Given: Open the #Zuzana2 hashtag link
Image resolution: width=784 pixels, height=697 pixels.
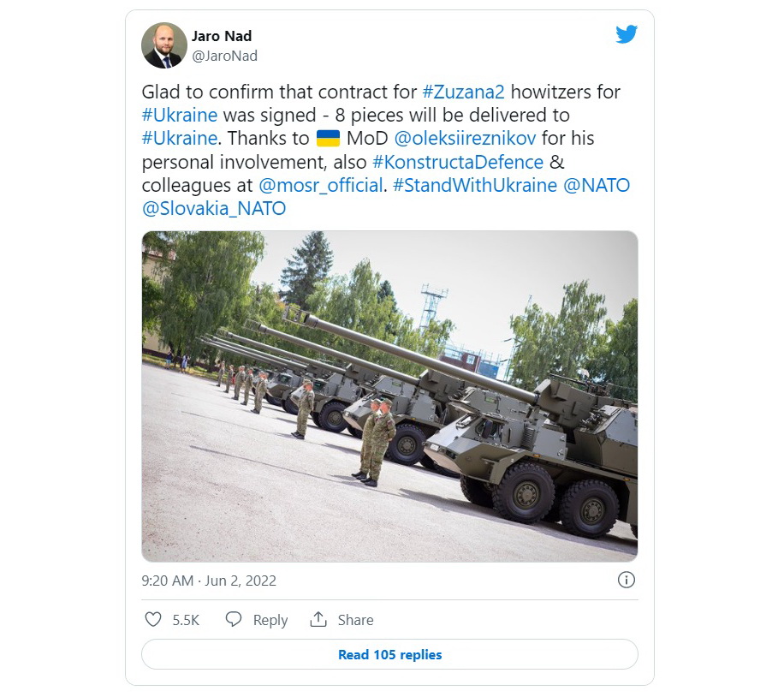Looking at the screenshot, I should tap(464, 92).
